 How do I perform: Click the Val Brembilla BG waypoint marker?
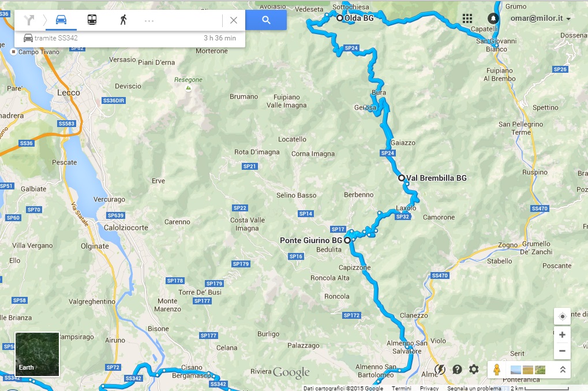401,178
